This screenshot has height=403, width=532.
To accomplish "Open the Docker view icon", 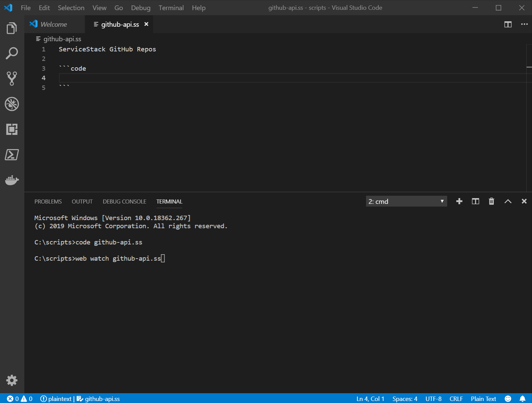I will (12, 180).
